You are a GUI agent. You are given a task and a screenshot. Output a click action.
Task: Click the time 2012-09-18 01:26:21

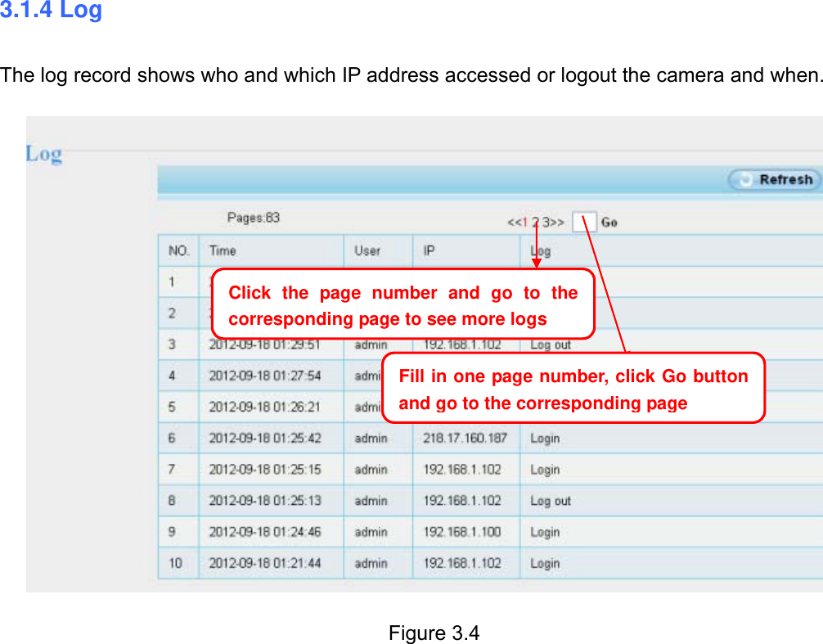click(264, 408)
